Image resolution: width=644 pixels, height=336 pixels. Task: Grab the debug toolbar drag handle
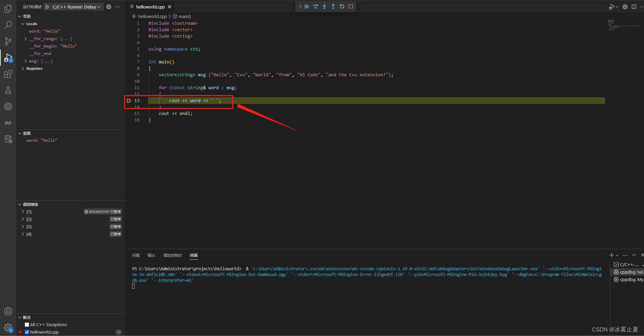[300, 6]
